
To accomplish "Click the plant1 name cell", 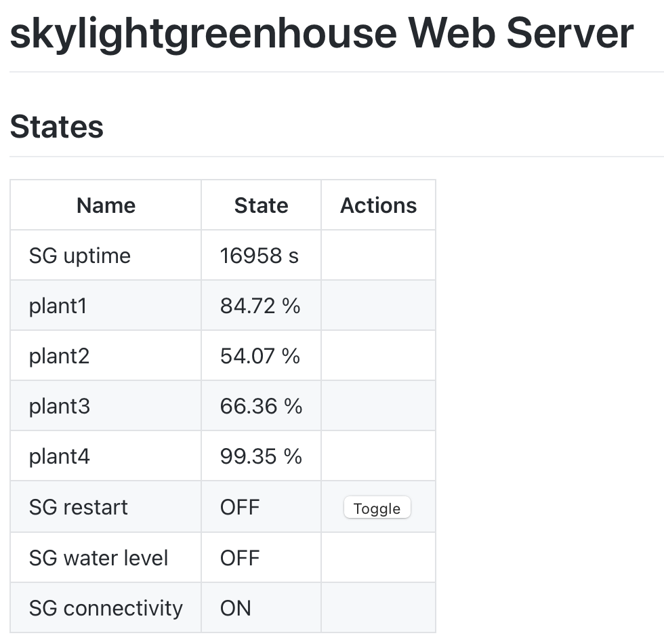I will click(58, 306).
